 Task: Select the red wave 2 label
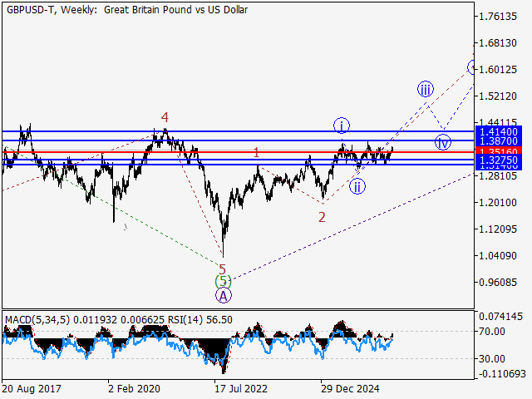(322, 217)
